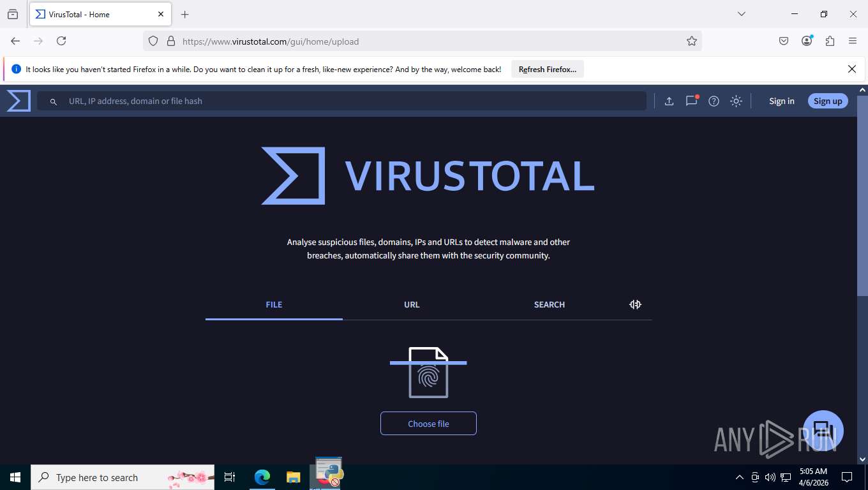This screenshot has height=490, width=868.
Task: Dismiss the Firefox refresh notification bar
Action: coord(852,69)
